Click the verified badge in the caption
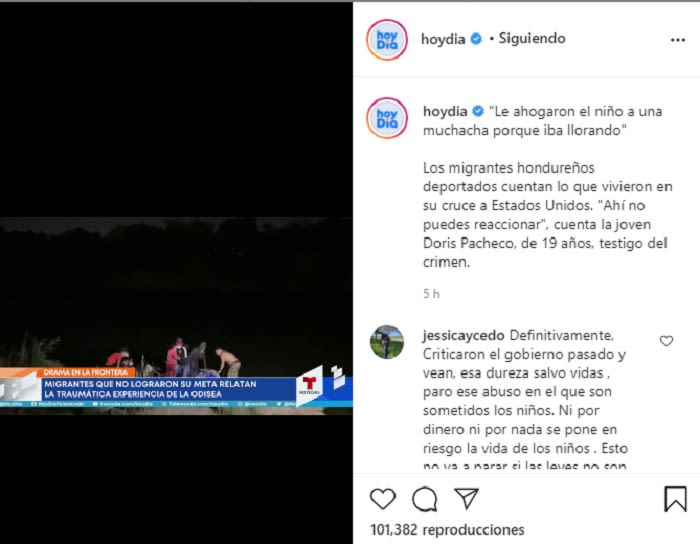The width and height of the screenshot is (700, 544). pyautogui.click(x=478, y=111)
